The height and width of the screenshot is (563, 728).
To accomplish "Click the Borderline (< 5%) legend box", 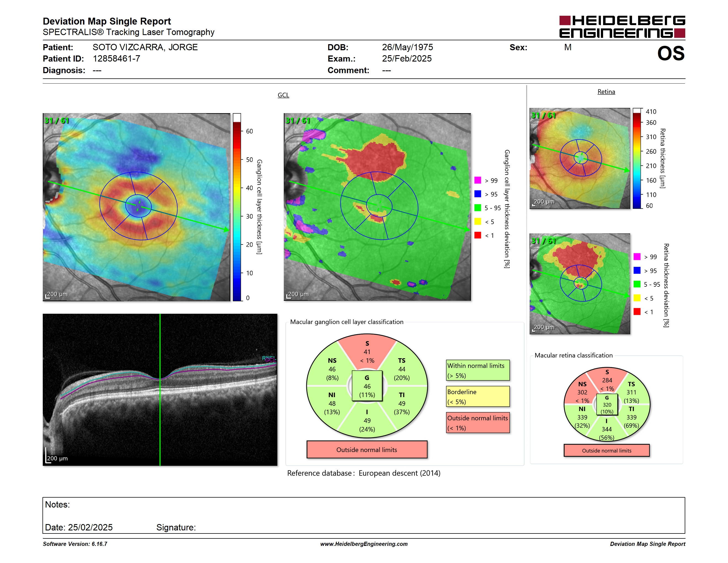I will pos(478,397).
